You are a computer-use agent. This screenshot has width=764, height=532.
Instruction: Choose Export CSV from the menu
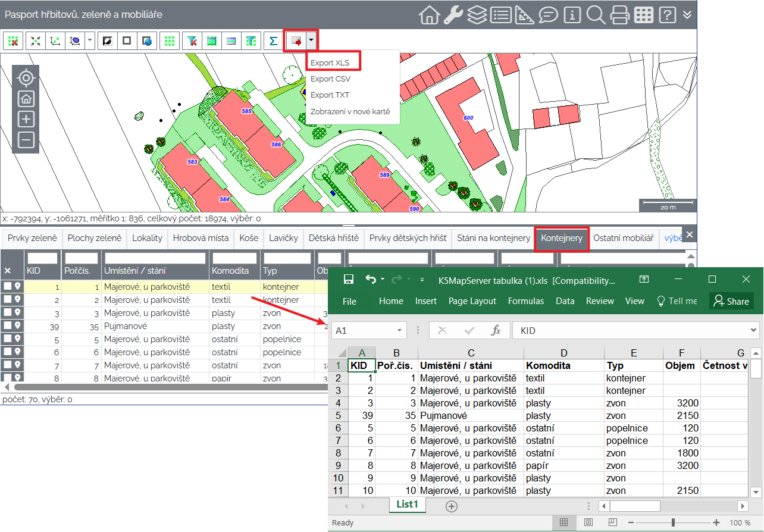[x=330, y=79]
